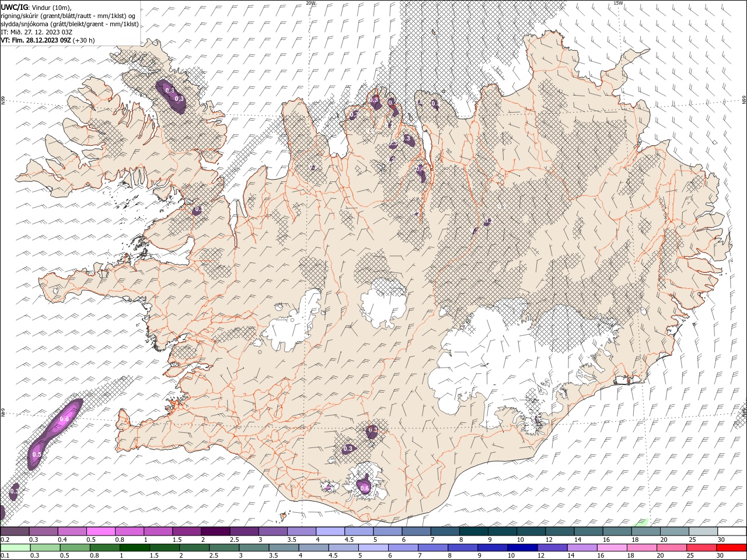Click the bright pink snowfall band off southwest coast
Viewport: 747px width, 560px height.
pyautogui.click(x=55, y=433)
